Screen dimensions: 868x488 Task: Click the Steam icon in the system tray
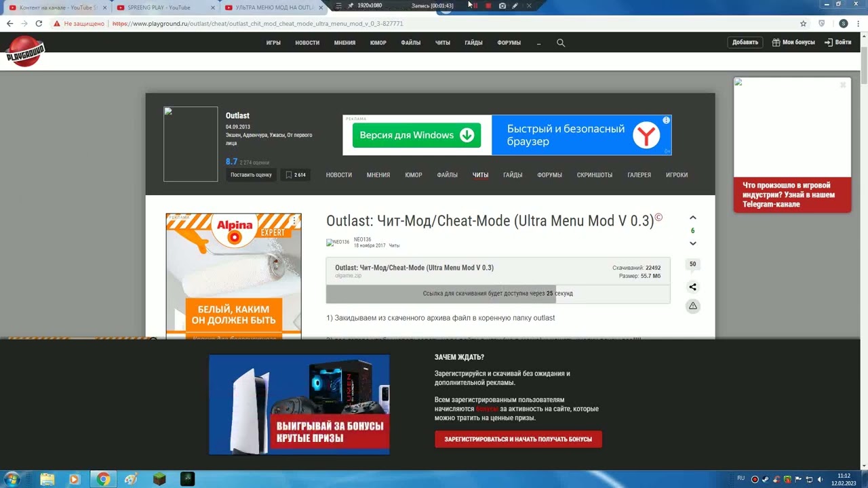coord(764,479)
